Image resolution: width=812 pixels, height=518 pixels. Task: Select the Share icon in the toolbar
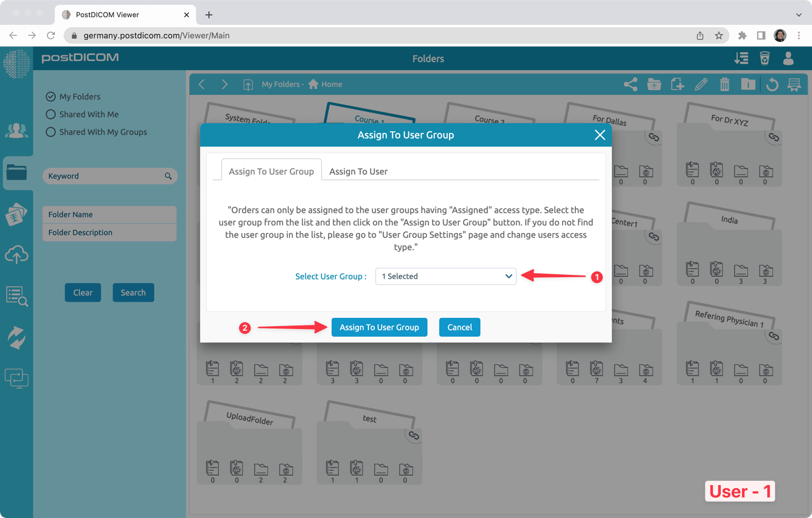(630, 84)
